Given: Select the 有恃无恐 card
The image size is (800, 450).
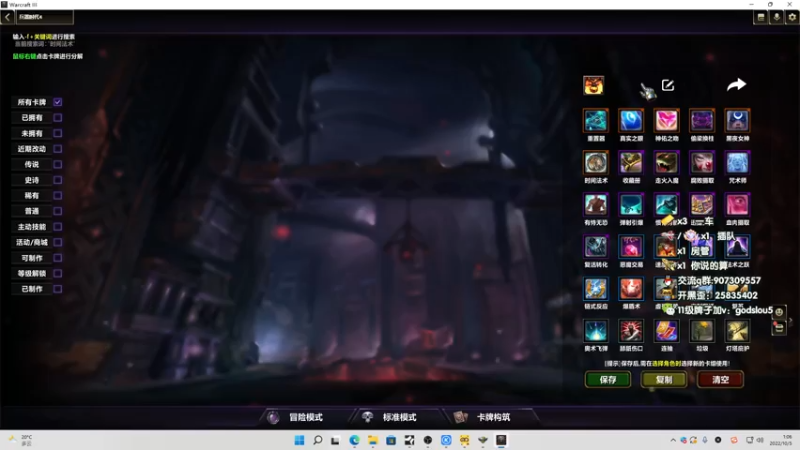Looking at the screenshot, I should [596, 205].
